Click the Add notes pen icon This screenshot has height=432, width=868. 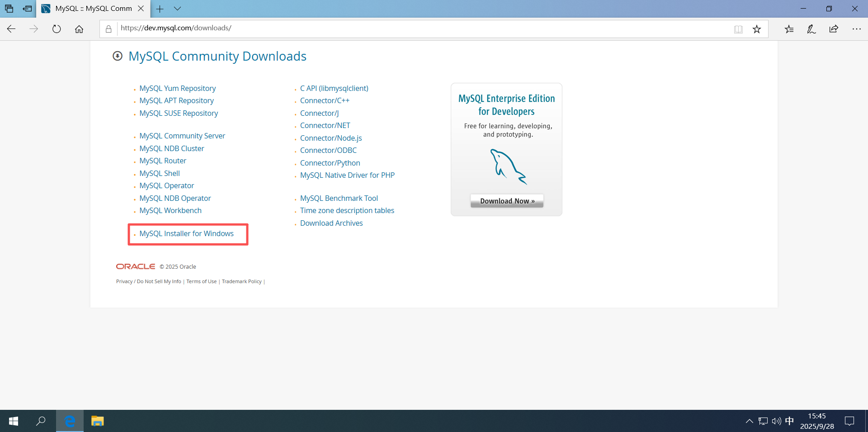811,29
